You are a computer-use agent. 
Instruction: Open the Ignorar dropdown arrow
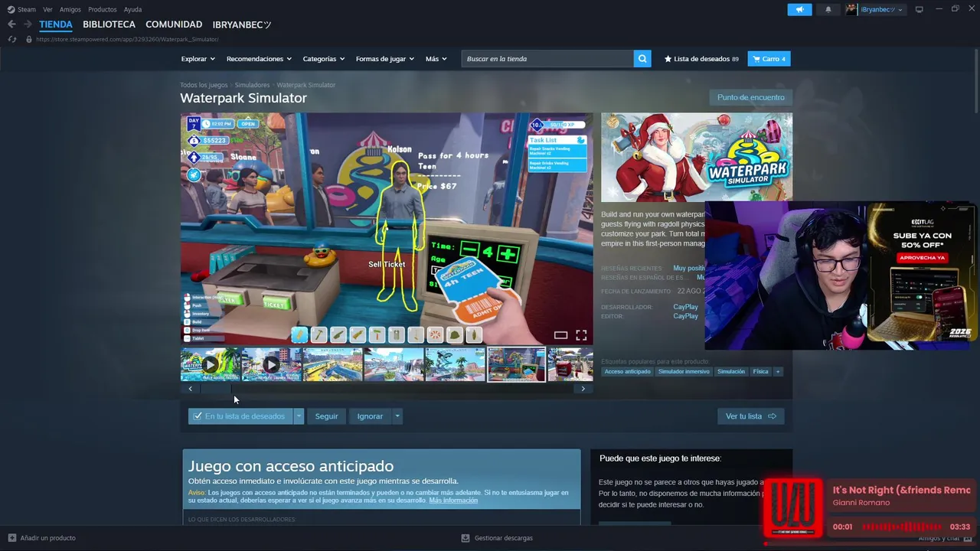pyautogui.click(x=397, y=416)
